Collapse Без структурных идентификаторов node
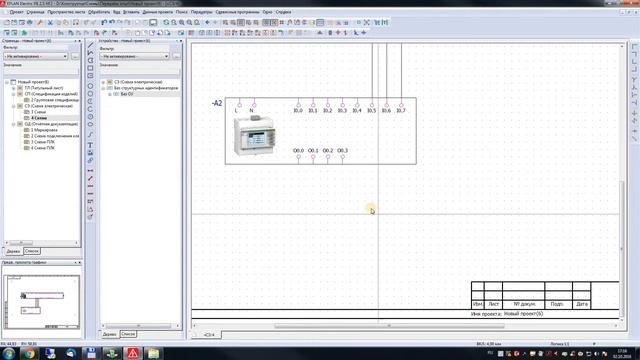Image resolution: width=640 pixels, height=360 pixels. (x=104, y=88)
